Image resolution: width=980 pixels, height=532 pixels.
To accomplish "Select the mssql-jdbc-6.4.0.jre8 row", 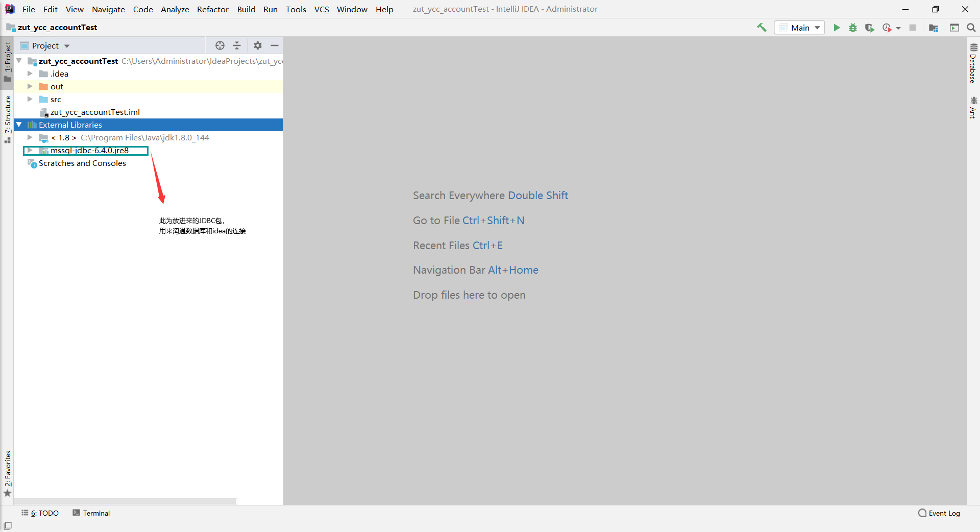I will pyautogui.click(x=148, y=150).
